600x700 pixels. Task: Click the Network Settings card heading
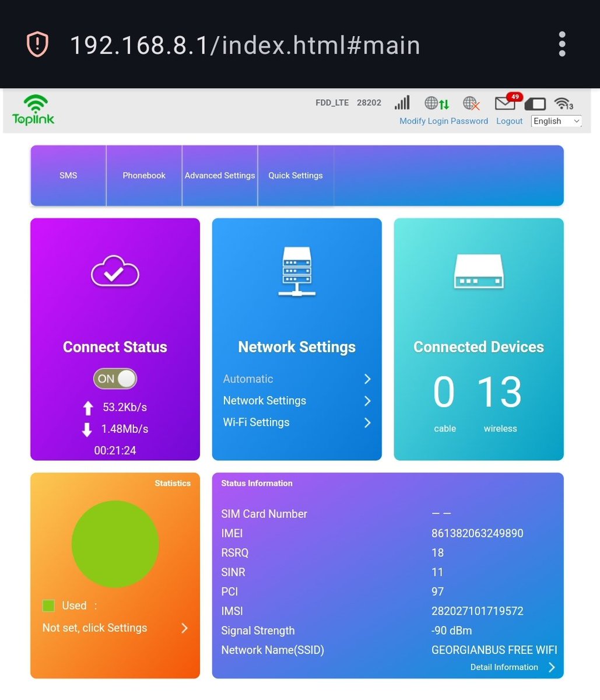(297, 347)
